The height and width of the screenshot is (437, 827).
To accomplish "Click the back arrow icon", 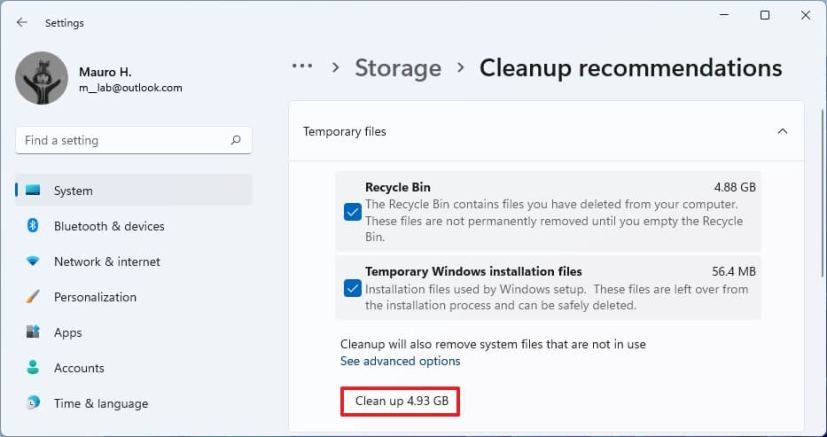I will click(22, 22).
